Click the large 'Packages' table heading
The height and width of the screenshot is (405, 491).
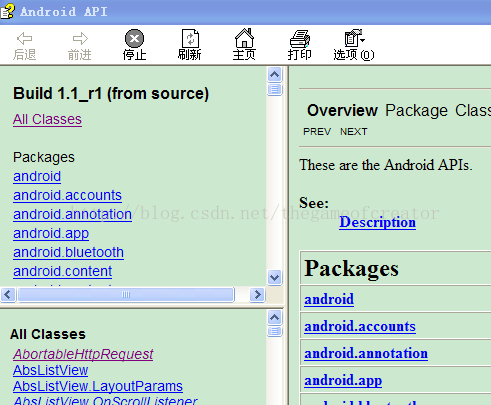[x=352, y=269]
